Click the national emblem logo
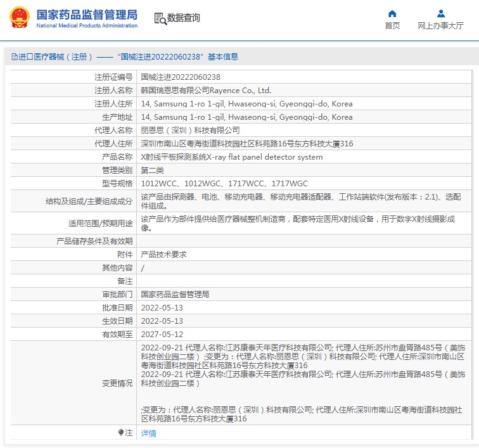479x448 pixels. click(19, 17)
